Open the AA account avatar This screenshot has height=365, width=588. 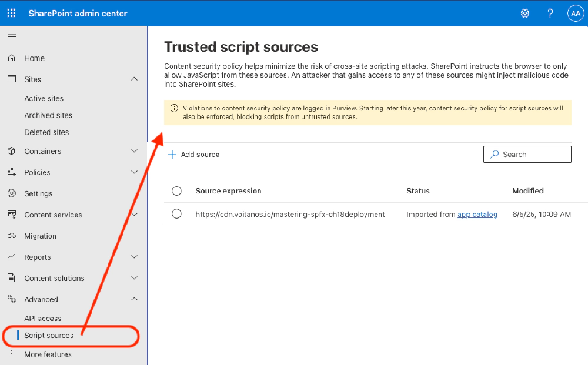pos(576,14)
